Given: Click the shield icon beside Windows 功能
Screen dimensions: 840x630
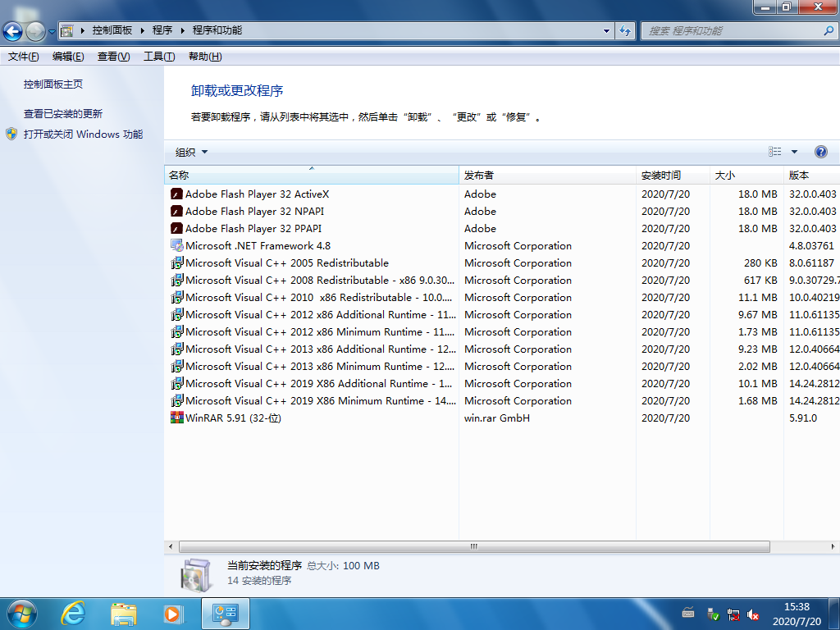Looking at the screenshot, I should click(11, 134).
